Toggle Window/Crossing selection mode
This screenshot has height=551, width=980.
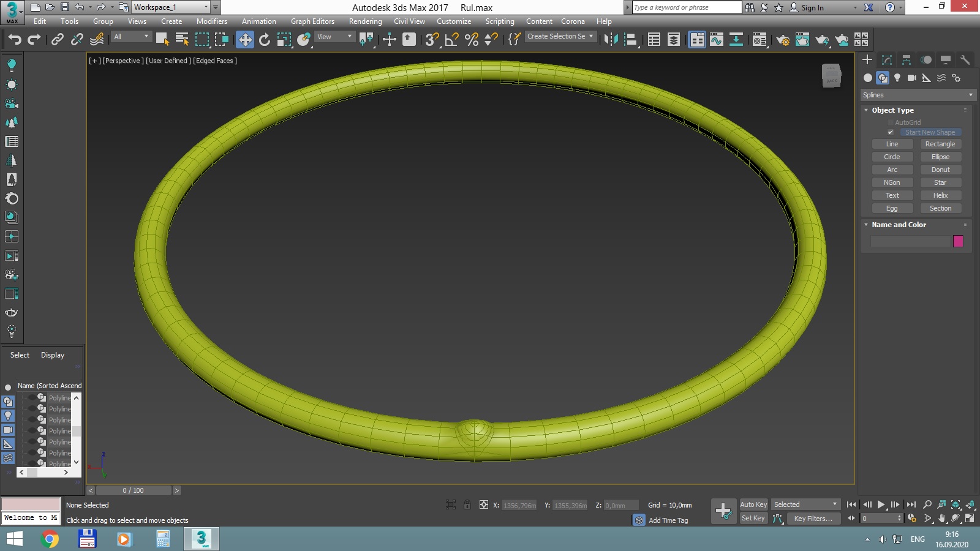coord(221,40)
